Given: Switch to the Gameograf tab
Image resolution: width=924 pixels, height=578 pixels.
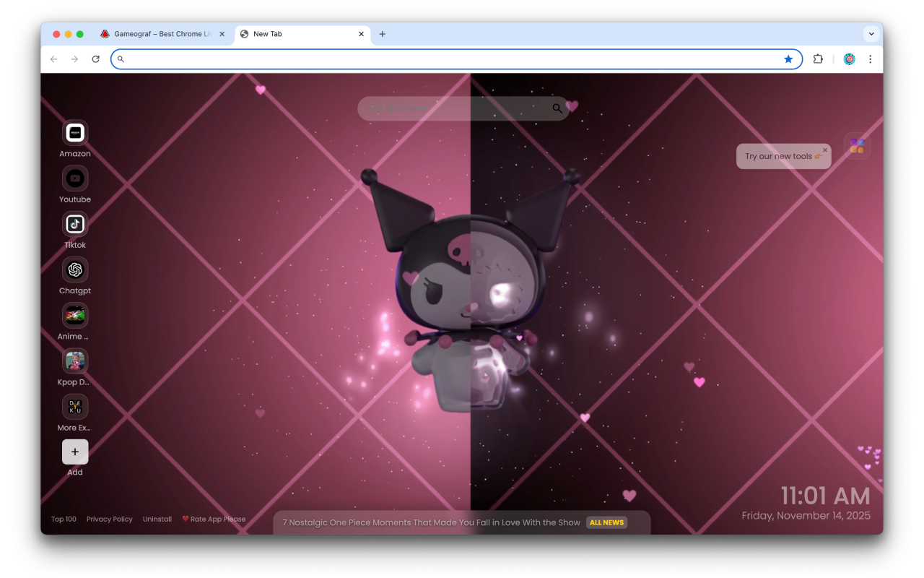Looking at the screenshot, I should (x=162, y=34).
